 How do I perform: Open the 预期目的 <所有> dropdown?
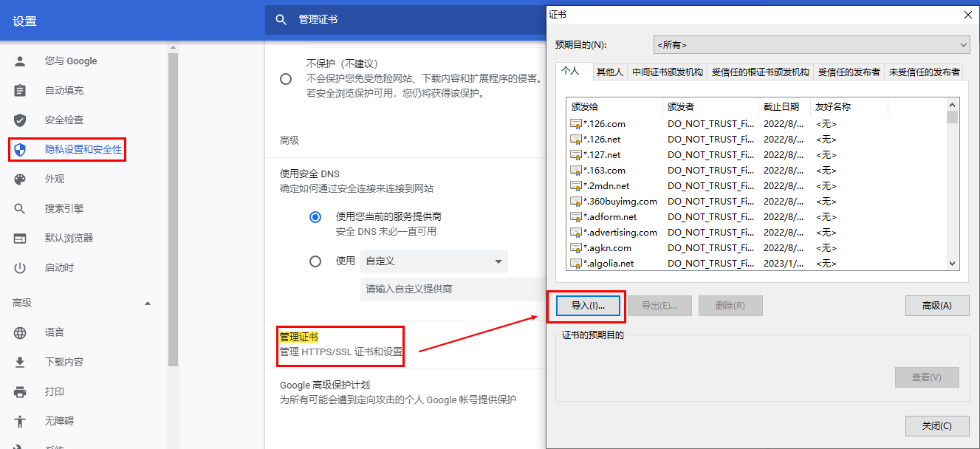click(x=812, y=45)
